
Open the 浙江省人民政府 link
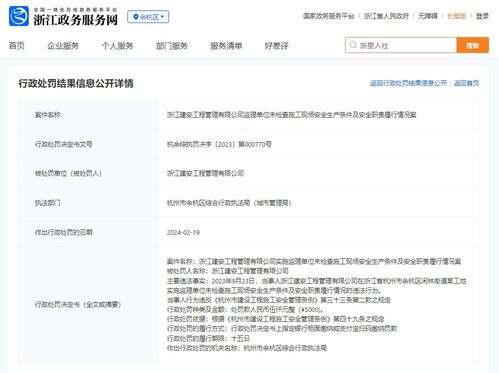[x=386, y=16]
